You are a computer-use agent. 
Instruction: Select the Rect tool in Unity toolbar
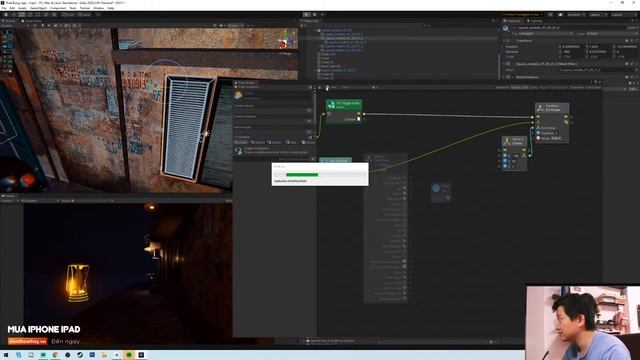tap(38, 15)
